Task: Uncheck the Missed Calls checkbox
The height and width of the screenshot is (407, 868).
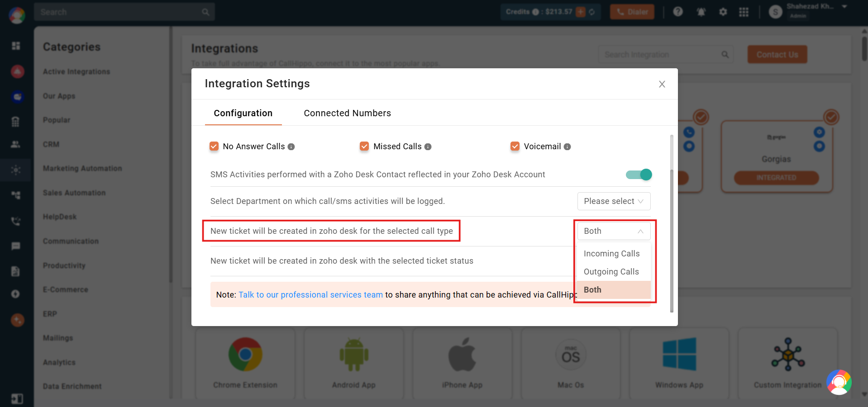Action: click(364, 146)
